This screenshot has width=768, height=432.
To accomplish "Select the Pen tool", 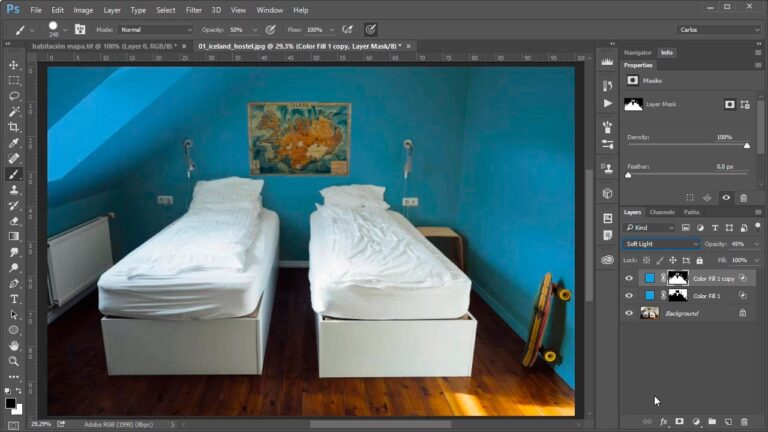I will pyautogui.click(x=14, y=284).
